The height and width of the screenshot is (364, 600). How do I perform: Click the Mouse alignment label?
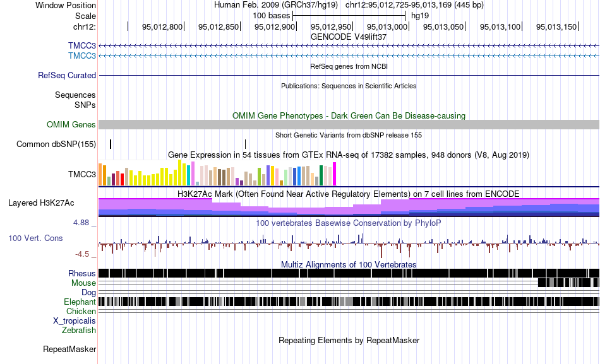click(x=83, y=283)
